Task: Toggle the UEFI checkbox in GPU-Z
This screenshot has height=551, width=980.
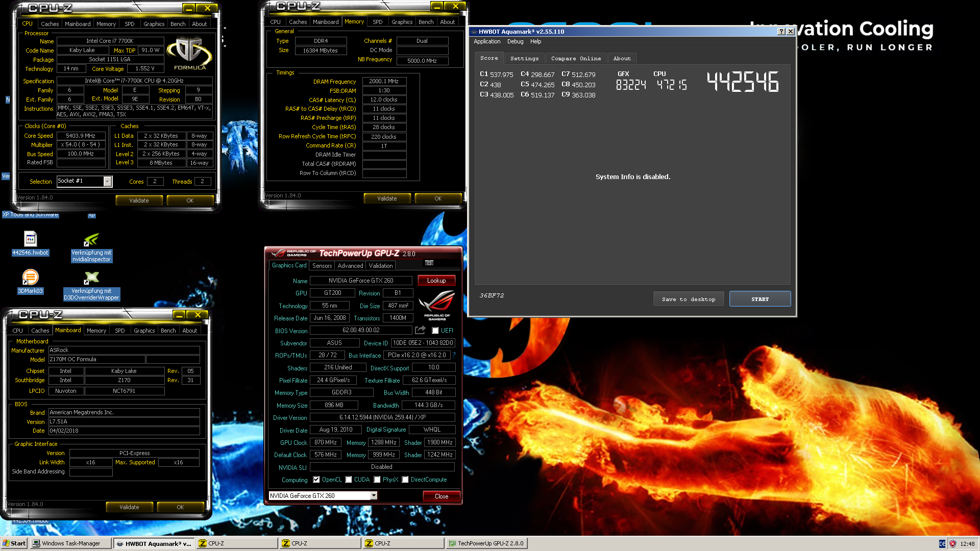Action: point(435,331)
